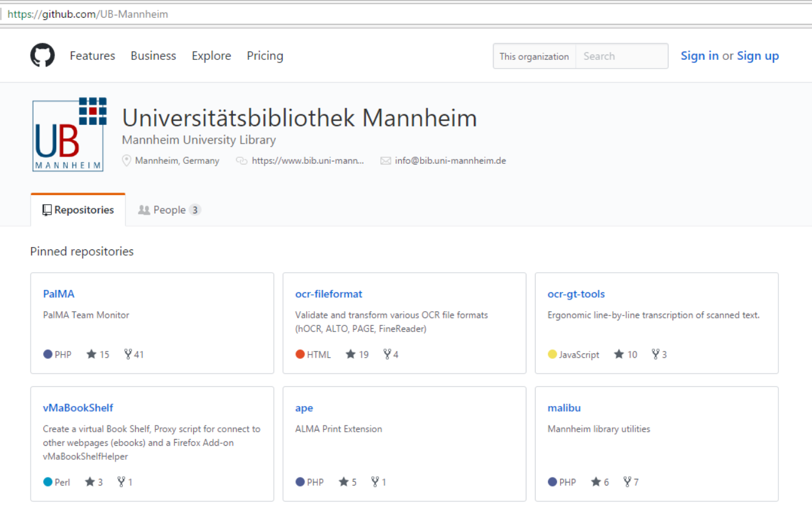This screenshot has height=513, width=812.
Task: Click the PHP language color dot on PalMA
Action: 48,354
